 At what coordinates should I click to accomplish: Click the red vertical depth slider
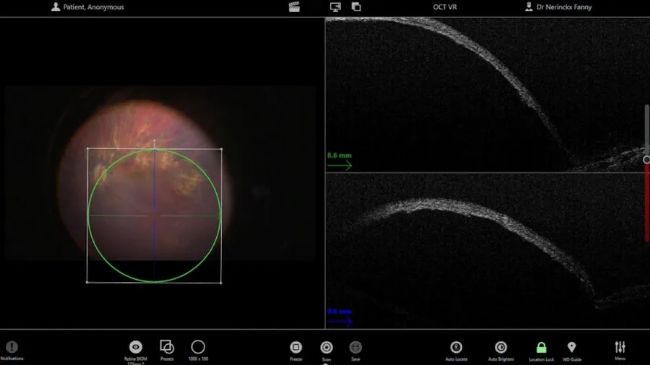pos(647,202)
